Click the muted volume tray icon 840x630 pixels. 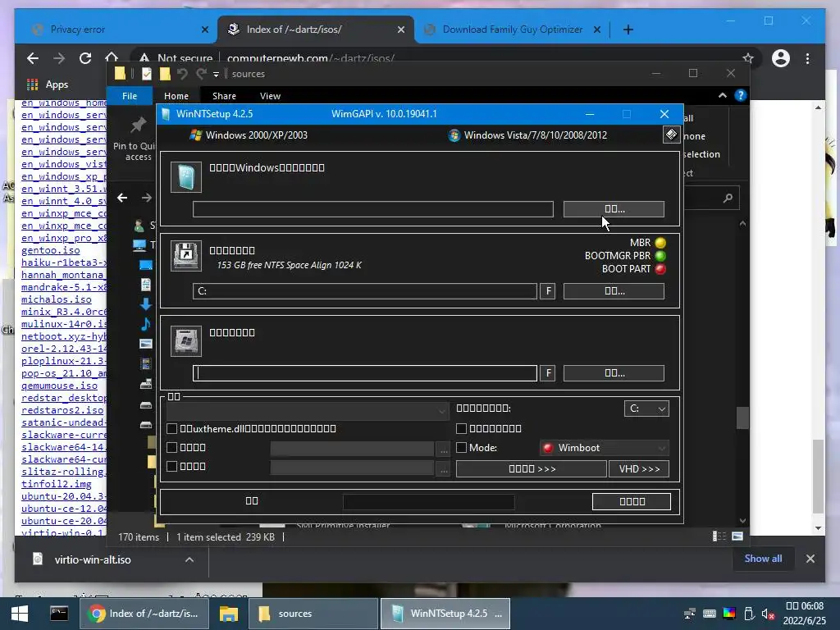click(x=768, y=614)
